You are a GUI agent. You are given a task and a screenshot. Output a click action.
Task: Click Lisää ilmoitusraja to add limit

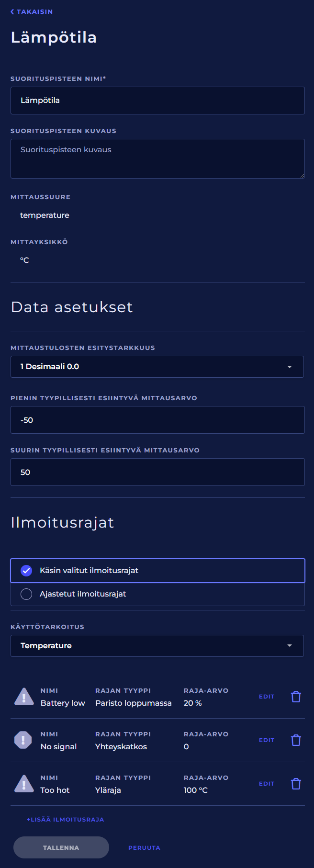66,820
